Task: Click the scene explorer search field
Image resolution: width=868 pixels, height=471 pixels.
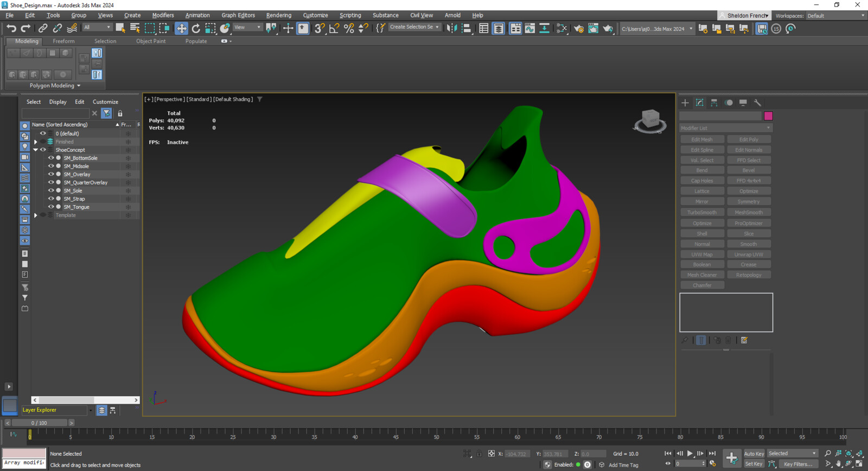Action: click(55, 113)
